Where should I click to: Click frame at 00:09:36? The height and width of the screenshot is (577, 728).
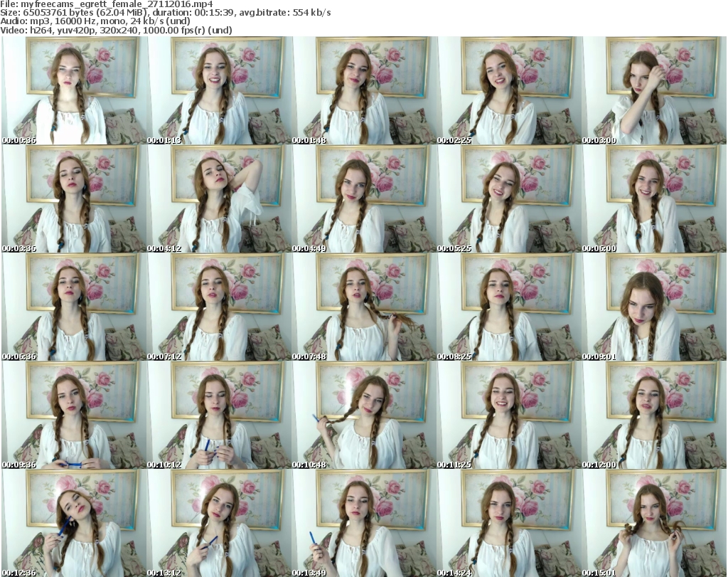pos(74,415)
